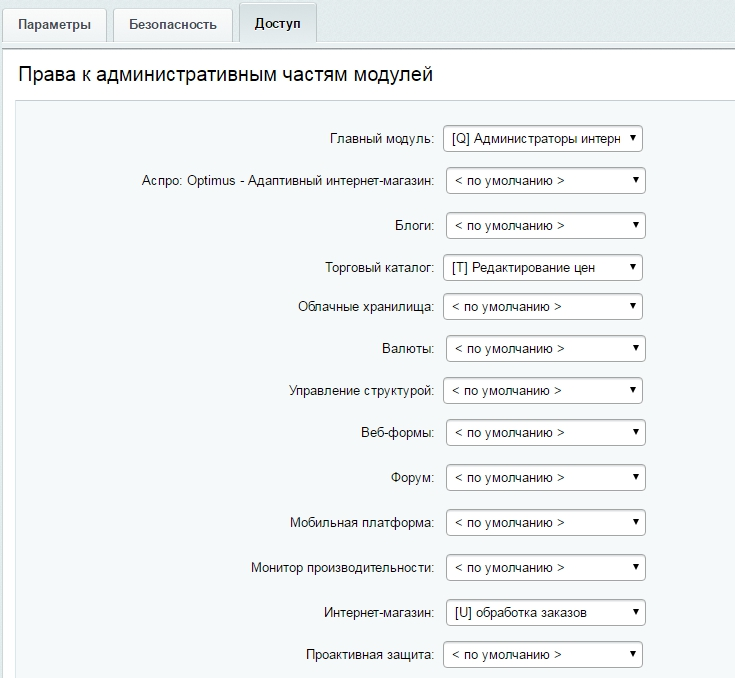Click the Торговый каталог label
This screenshot has width=735, height=678.
tap(379, 268)
